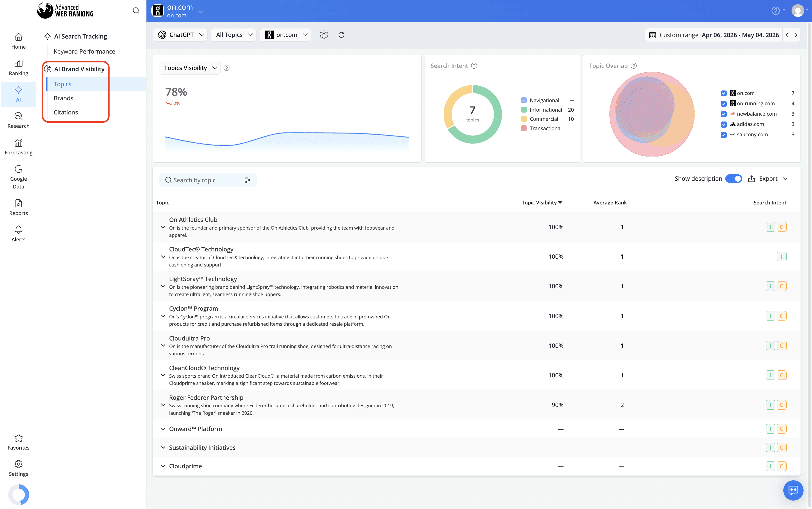Expand the Onward™ Platform topic row
812x509 pixels.
coord(163,429)
